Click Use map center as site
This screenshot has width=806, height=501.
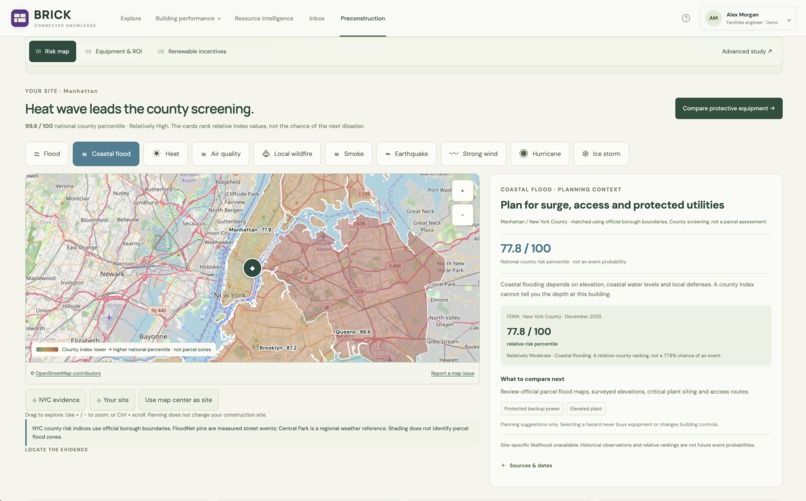point(178,400)
